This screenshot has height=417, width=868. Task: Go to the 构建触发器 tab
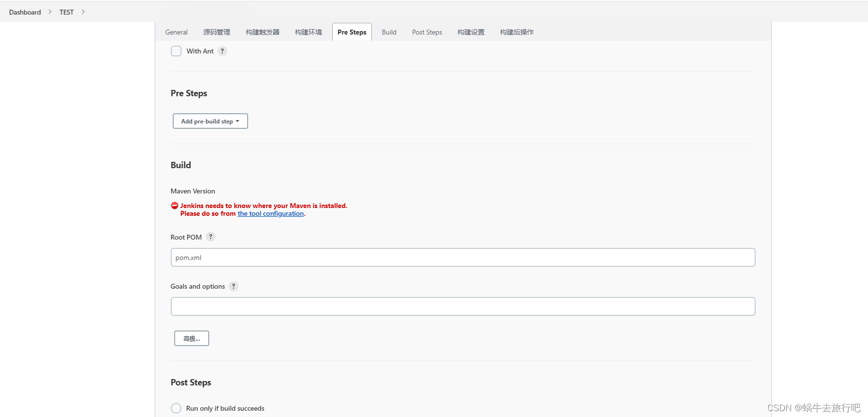point(263,32)
